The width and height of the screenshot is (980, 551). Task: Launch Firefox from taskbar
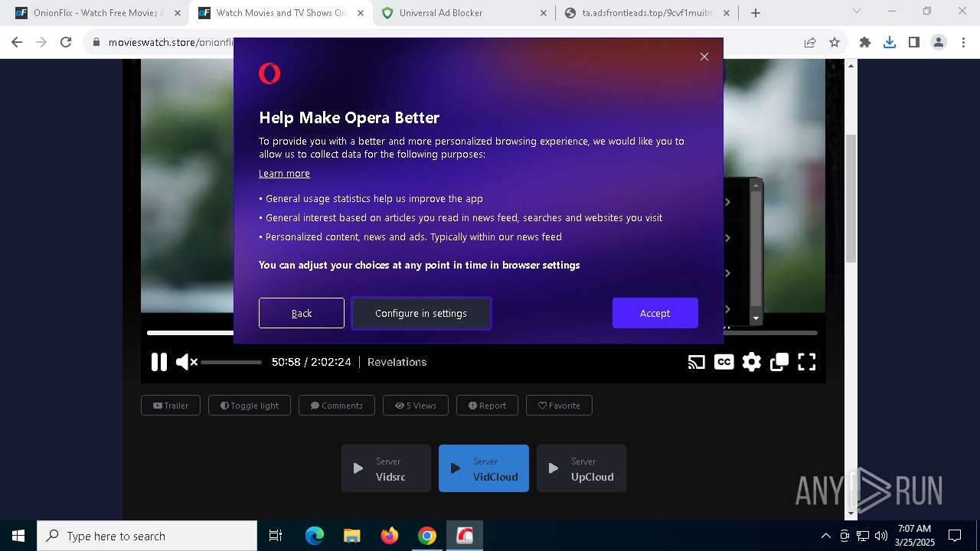[x=390, y=536]
